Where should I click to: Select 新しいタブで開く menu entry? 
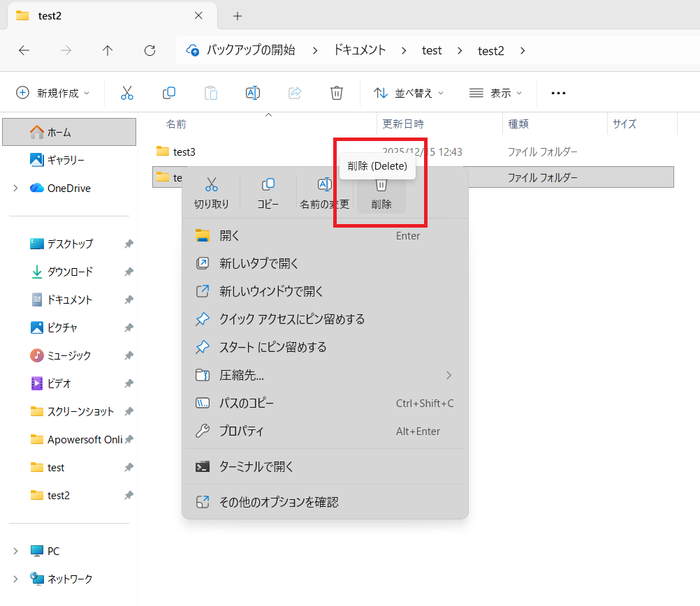coord(325,264)
